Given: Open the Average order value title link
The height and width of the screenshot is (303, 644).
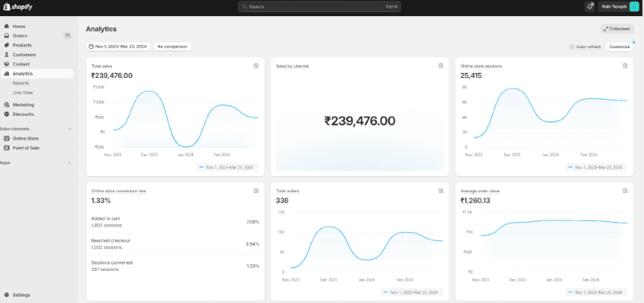Looking at the screenshot, I should tap(480, 191).
